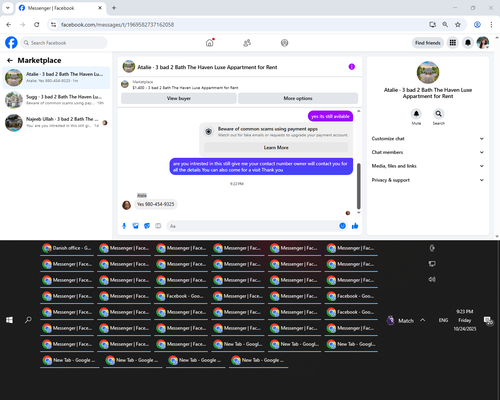Open the Sugg conversation in the list
The image size is (500, 400).
tap(56, 100)
